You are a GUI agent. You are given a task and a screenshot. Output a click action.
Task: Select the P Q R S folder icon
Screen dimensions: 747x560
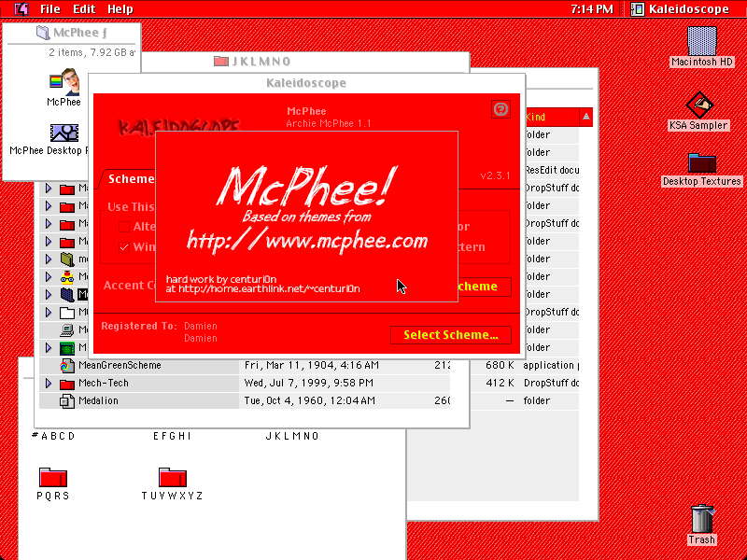tap(53, 477)
